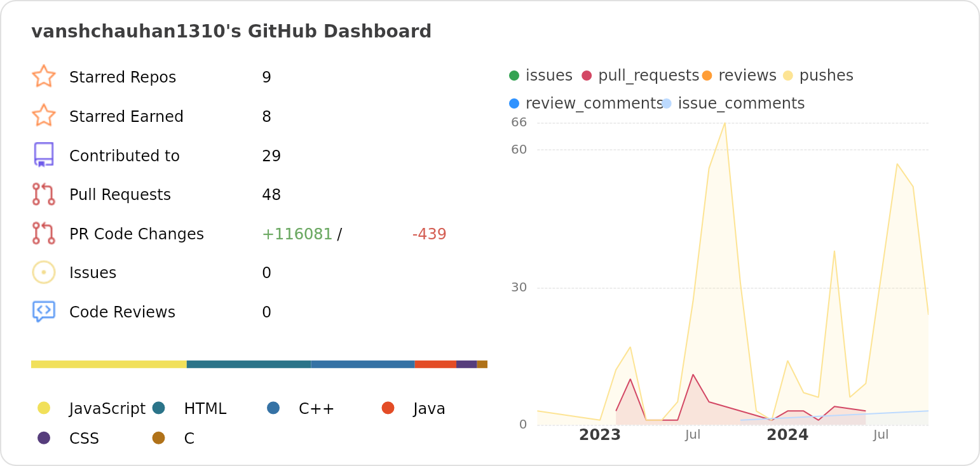Click the JavaScript language label
The width and height of the screenshot is (980, 466).
click(107, 409)
